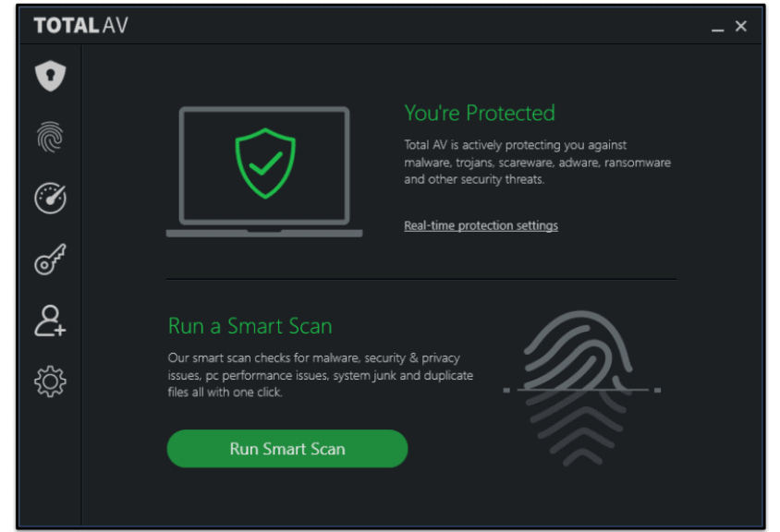The width and height of the screenshot is (780, 532).
Task: Select the malware protection description text
Action: coord(536,163)
